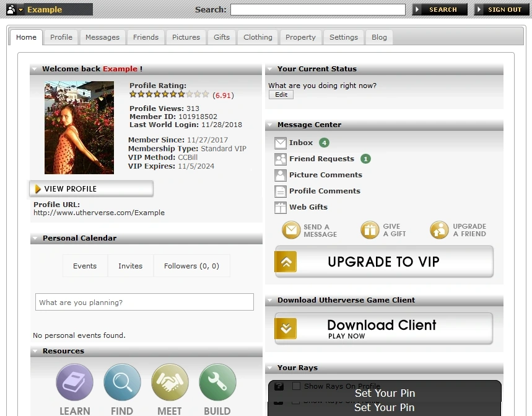The image size is (532, 416).
Task: Click the Profile Comments document icon
Action: click(x=281, y=191)
